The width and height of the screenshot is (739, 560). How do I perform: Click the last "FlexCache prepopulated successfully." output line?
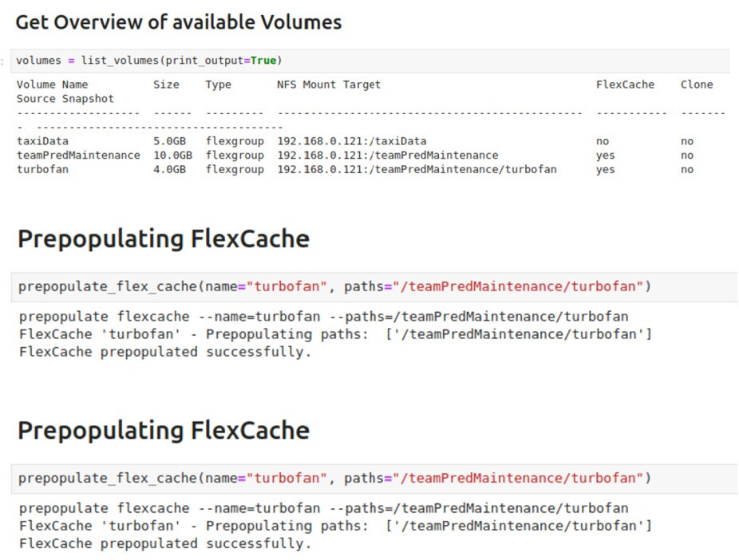pyautogui.click(x=165, y=543)
